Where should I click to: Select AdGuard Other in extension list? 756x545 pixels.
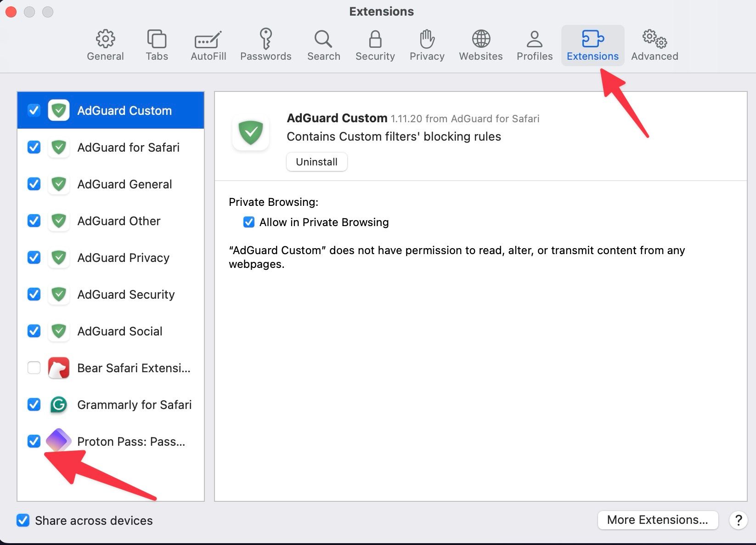(x=111, y=221)
